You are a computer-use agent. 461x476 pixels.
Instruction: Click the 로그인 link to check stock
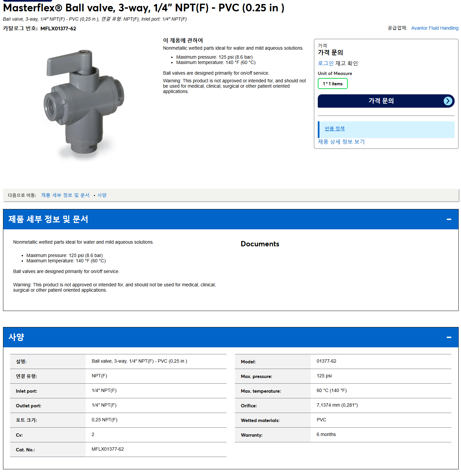(326, 63)
